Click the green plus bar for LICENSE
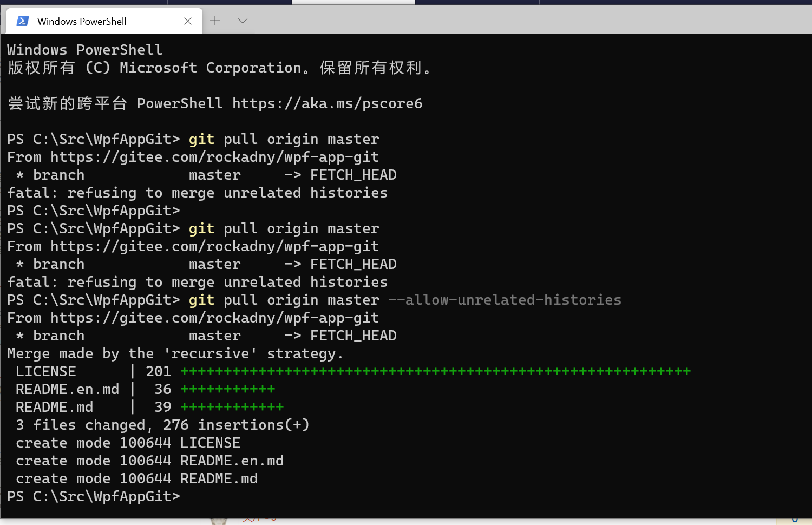The image size is (812, 525). [x=436, y=371]
